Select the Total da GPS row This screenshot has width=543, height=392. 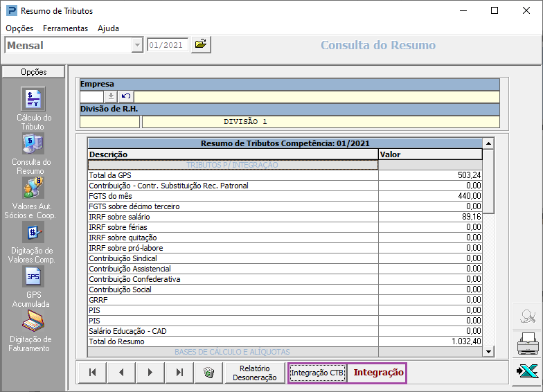(285, 175)
